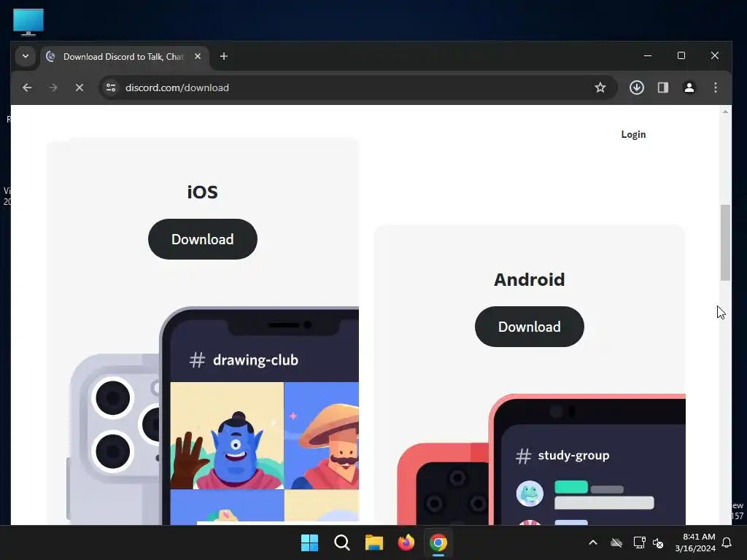Click the desktop This PC monitor icon

click(28, 22)
